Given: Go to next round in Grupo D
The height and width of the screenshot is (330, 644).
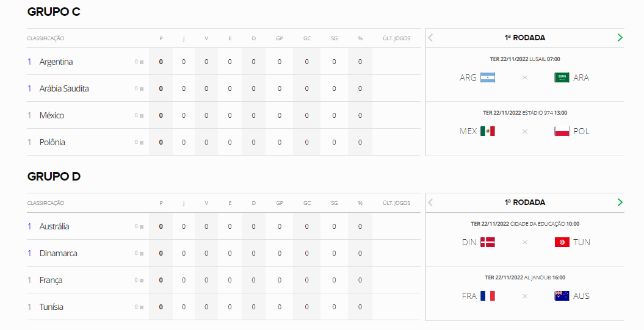Looking at the screenshot, I should point(620,203).
